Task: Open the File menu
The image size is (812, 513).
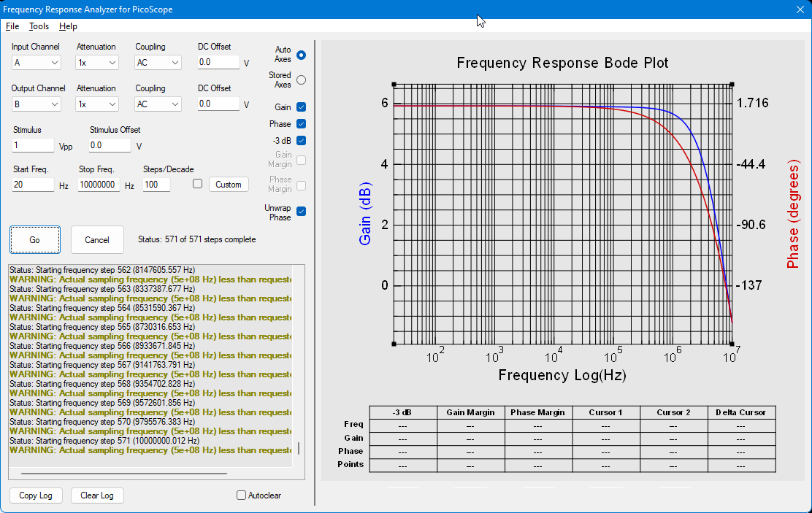Action: [12, 26]
